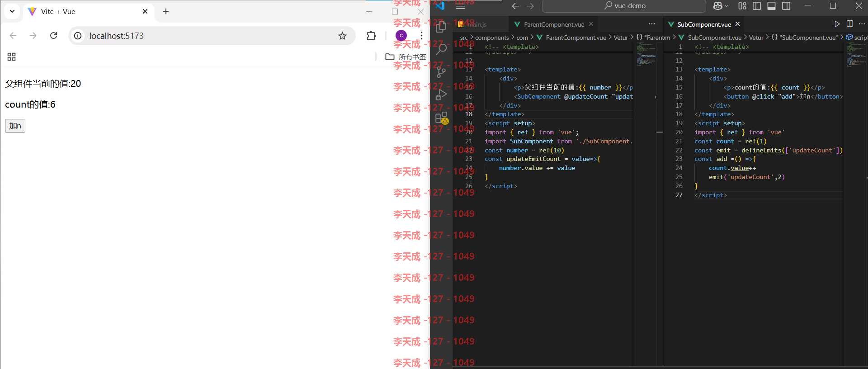The image size is (868, 369).
Task: Click the '加n' button on the webpage
Action: tap(15, 126)
